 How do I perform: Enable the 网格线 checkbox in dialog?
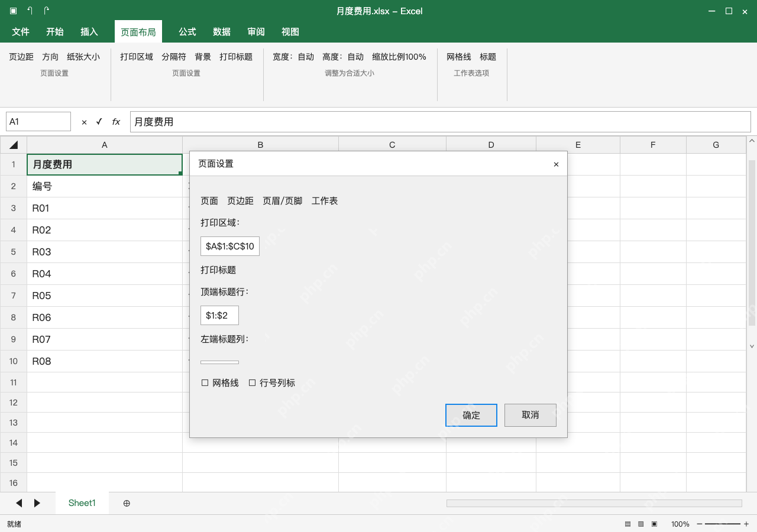click(x=205, y=383)
